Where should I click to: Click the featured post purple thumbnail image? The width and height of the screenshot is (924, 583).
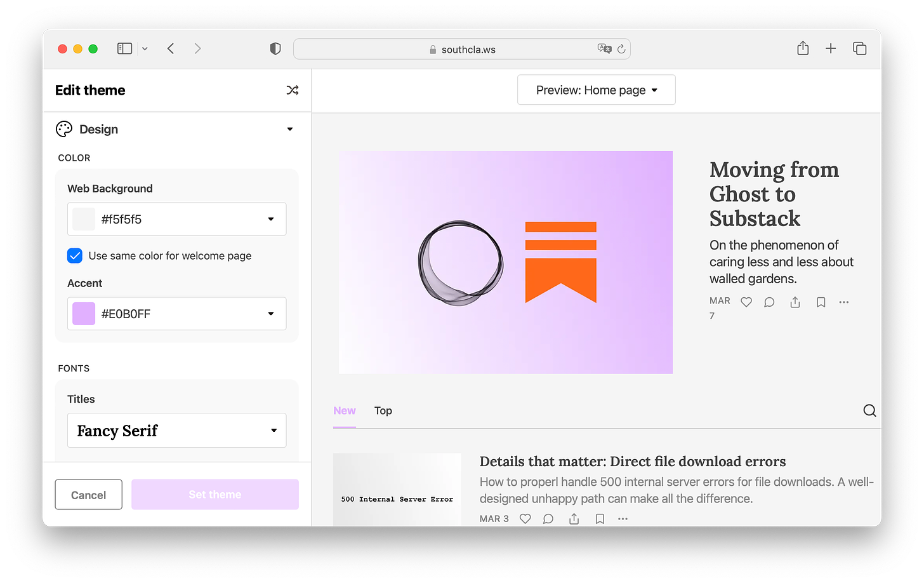[x=506, y=262]
